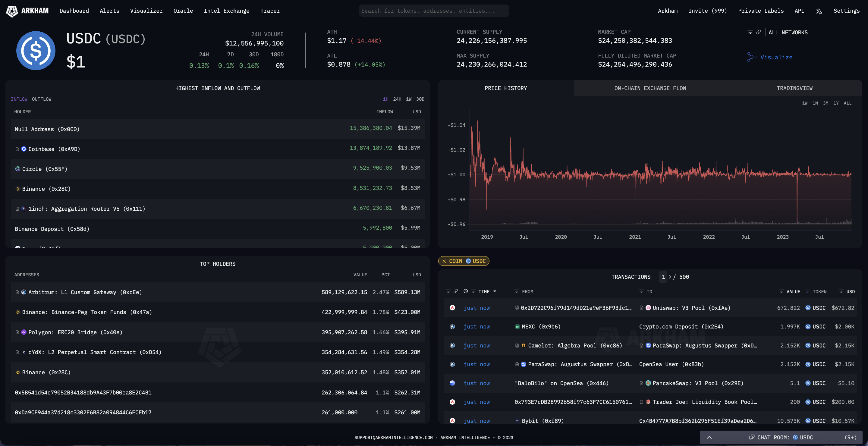This screenshot has width=868, height=446.
Task: Set price chart range to ALL
Action: (848, 103)
